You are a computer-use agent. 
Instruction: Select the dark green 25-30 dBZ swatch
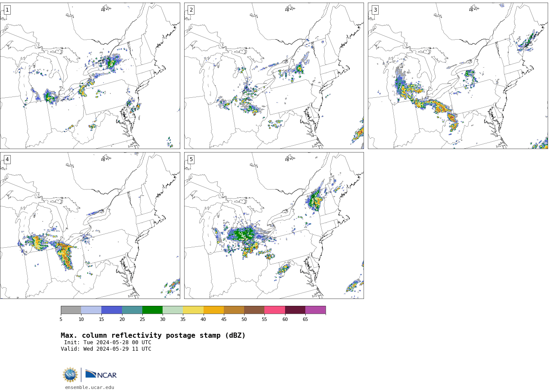(x=153, y=310)
